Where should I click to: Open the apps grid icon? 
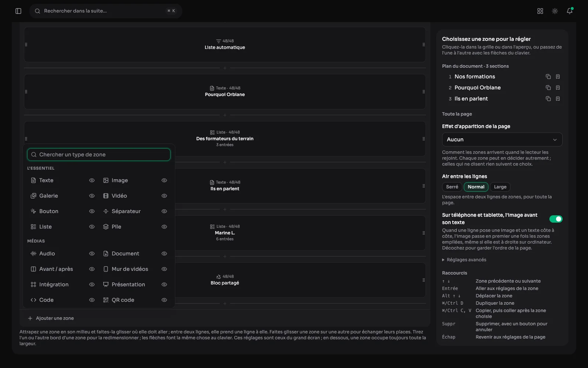point(540,11)
